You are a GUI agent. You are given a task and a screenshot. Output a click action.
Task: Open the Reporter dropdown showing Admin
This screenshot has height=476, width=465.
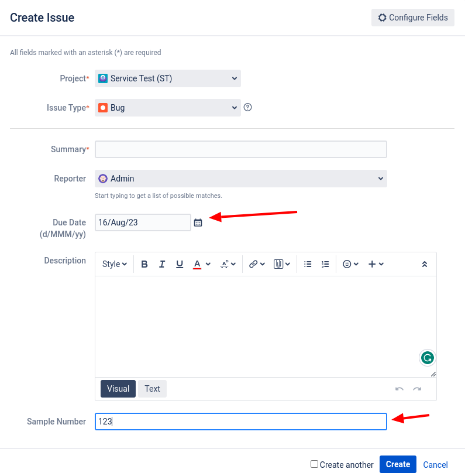[x=241, y=179]
